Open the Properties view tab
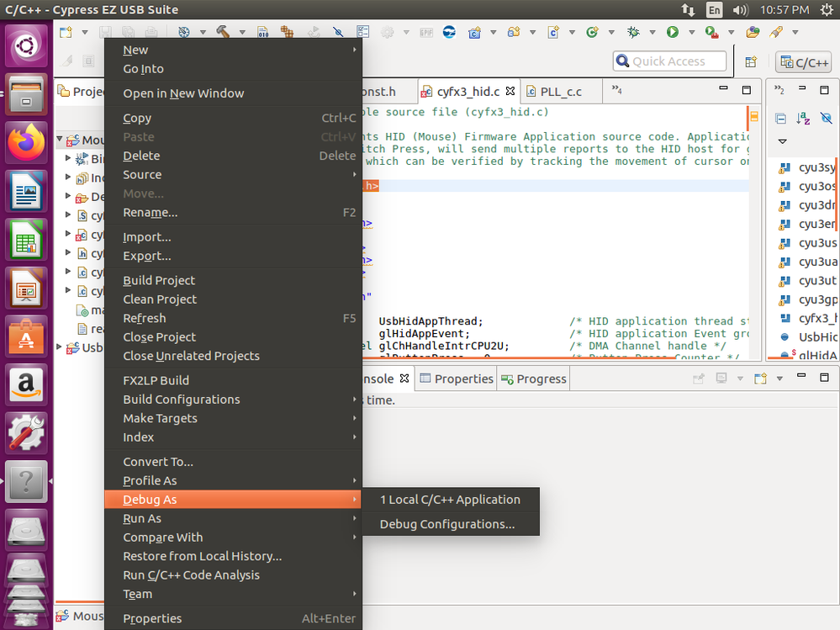Screen dimensions: 840x630 point(457,379)
